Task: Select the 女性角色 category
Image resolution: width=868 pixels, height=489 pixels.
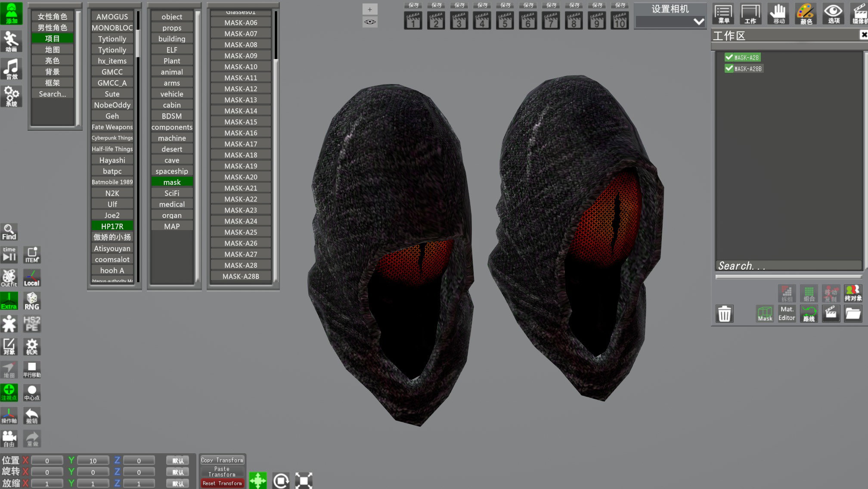Action: point(53,16)
